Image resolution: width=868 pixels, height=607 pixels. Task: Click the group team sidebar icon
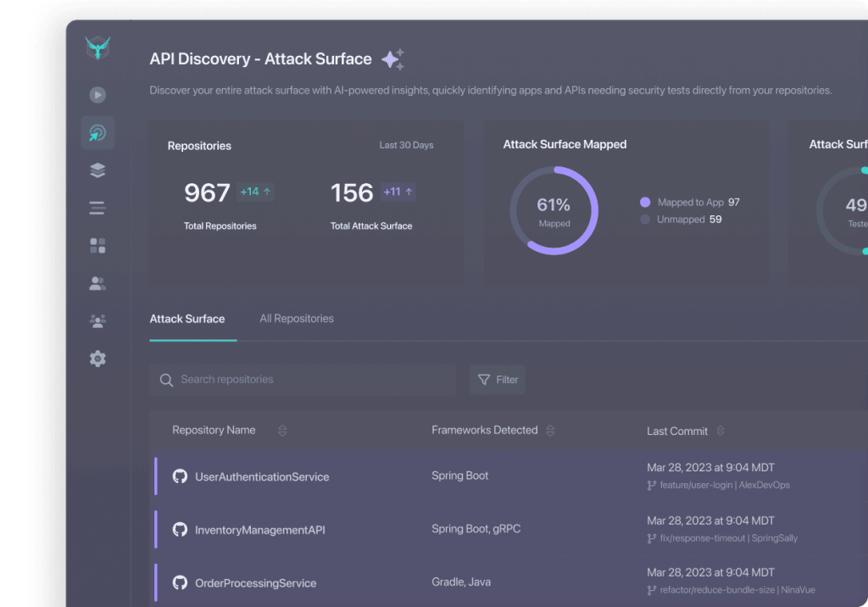tap(97, 321)
